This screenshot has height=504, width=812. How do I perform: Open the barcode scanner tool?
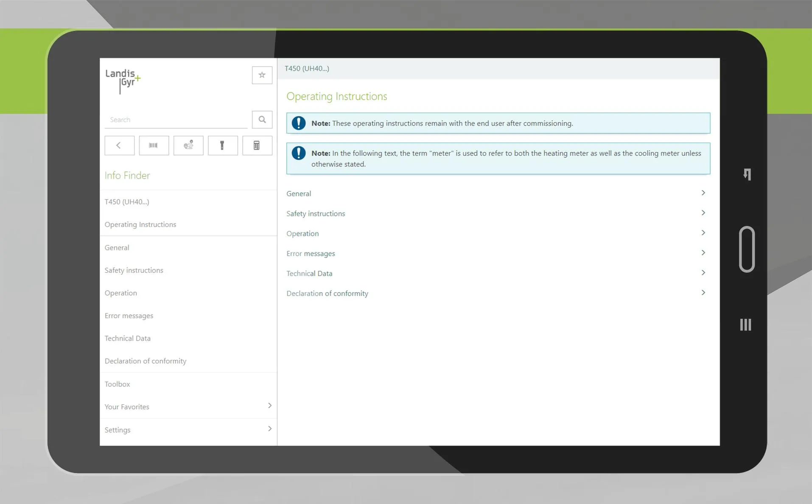coord(154,146)
